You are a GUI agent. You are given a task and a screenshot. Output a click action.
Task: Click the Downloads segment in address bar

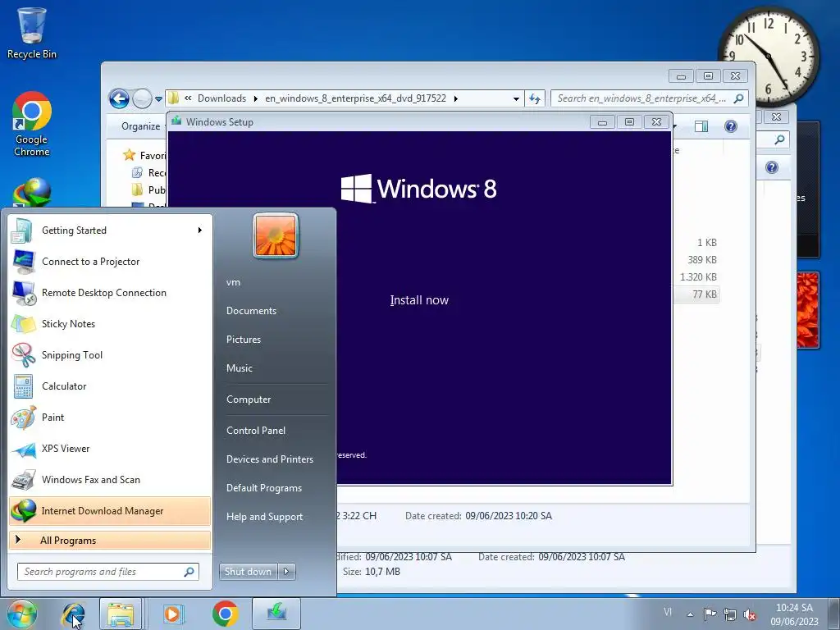[x=221, y=98]
